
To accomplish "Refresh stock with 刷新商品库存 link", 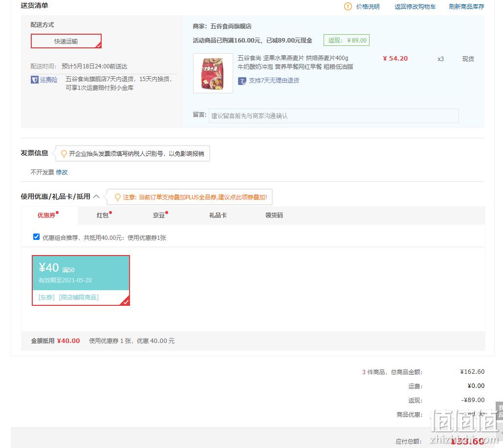I will (466, 7).
